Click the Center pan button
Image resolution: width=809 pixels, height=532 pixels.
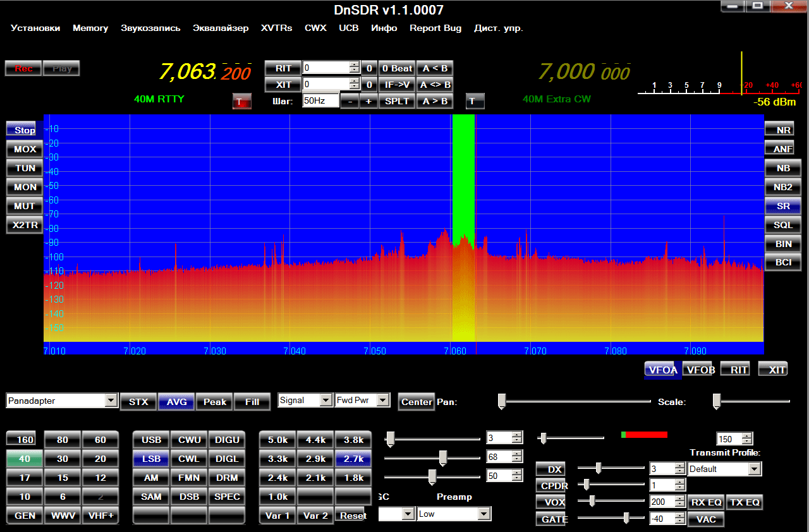(x=417, y=402)
